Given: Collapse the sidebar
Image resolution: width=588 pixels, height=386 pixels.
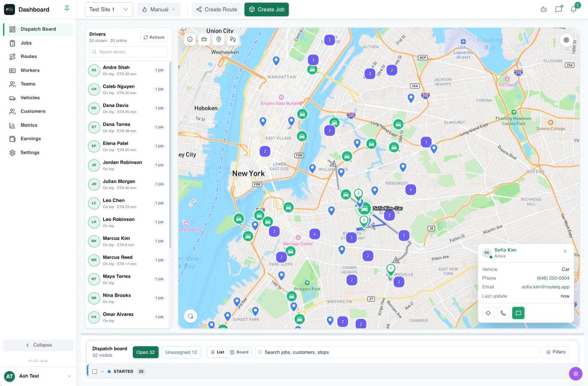Looking at the screenshot, I should pos(38,345).
